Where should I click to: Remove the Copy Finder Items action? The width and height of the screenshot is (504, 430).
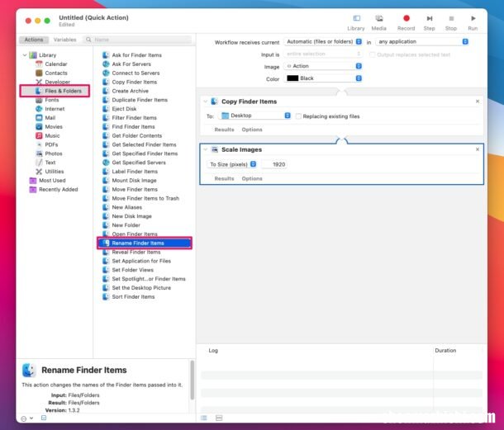478,102
